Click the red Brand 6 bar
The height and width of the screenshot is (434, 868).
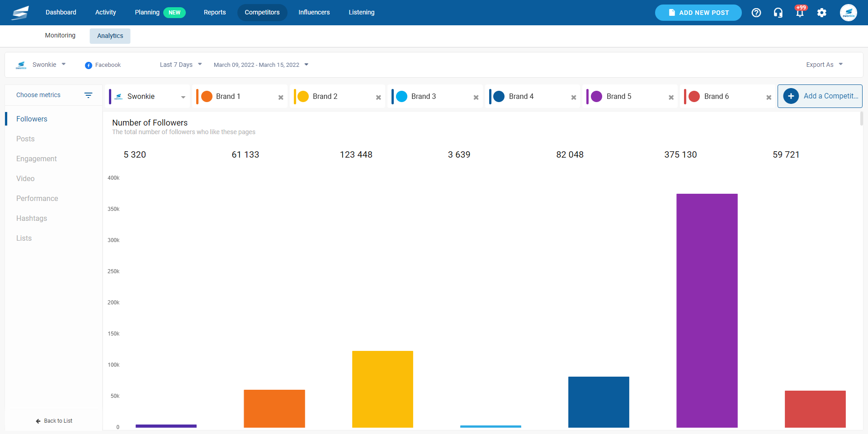coord(815,409)
